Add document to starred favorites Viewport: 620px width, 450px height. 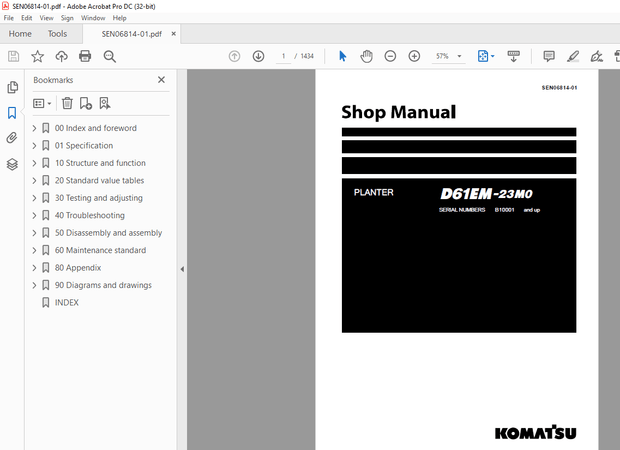(x=38, y=56)
